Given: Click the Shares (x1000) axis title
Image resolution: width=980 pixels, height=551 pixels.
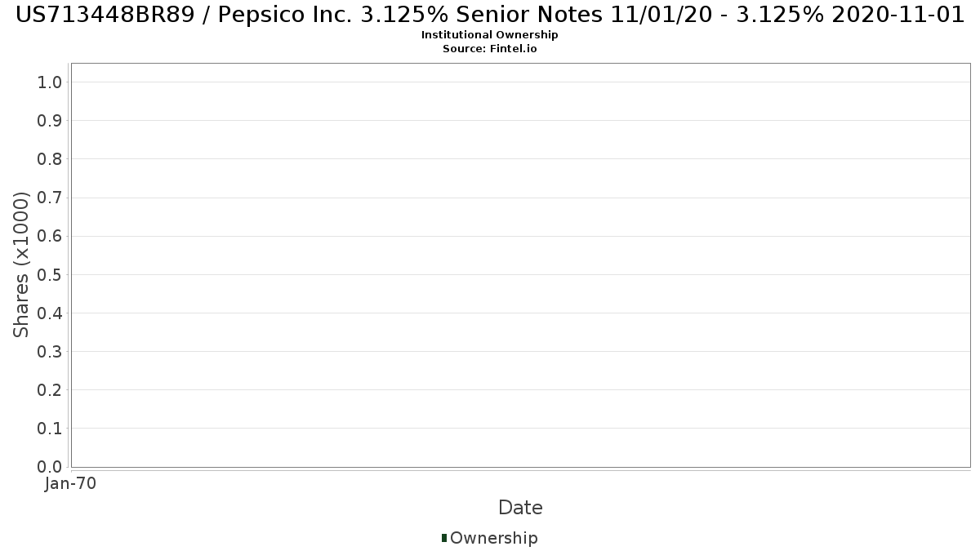Looking at the screenshot, I should 21,264.
